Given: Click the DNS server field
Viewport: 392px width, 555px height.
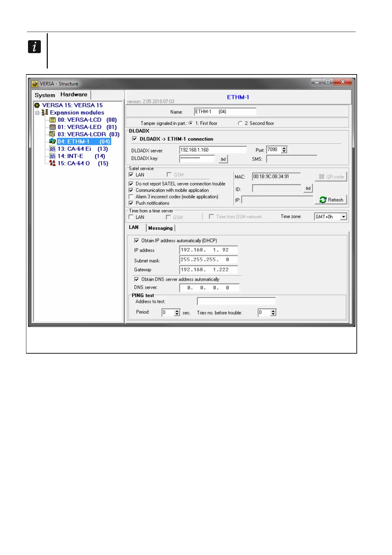Looking at the screenshot, I should click(210, 288).
